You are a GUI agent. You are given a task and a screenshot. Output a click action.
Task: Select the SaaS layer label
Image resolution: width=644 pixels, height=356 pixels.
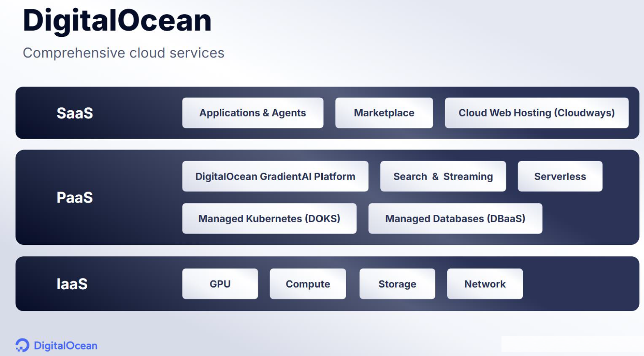click(74, 113)
